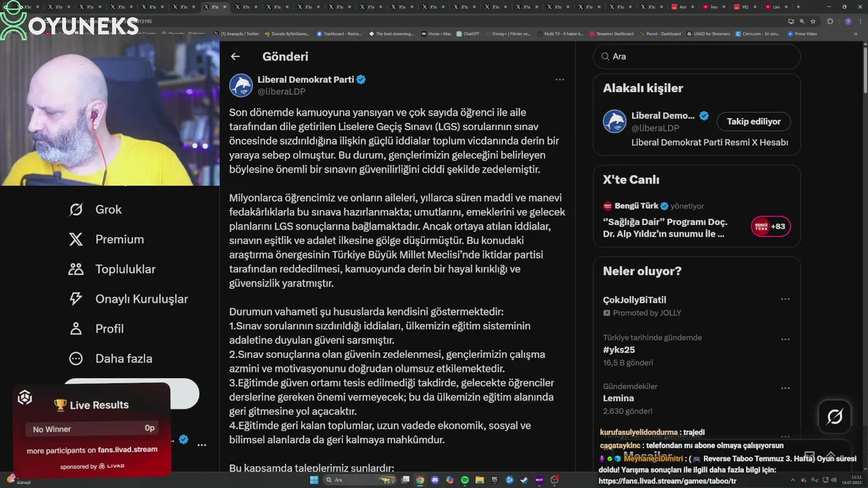Open Windows Start menu
868x488 pixels.
coord(314,480)
